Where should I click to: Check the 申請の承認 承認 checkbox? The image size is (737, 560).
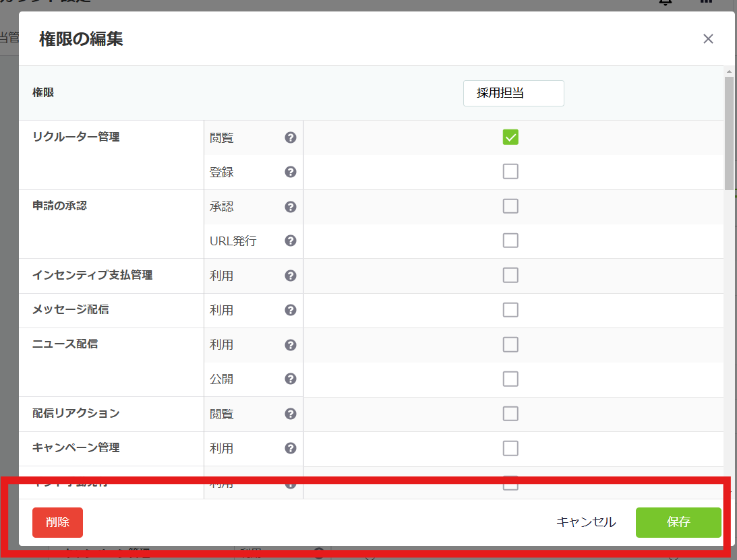(510, 206)
